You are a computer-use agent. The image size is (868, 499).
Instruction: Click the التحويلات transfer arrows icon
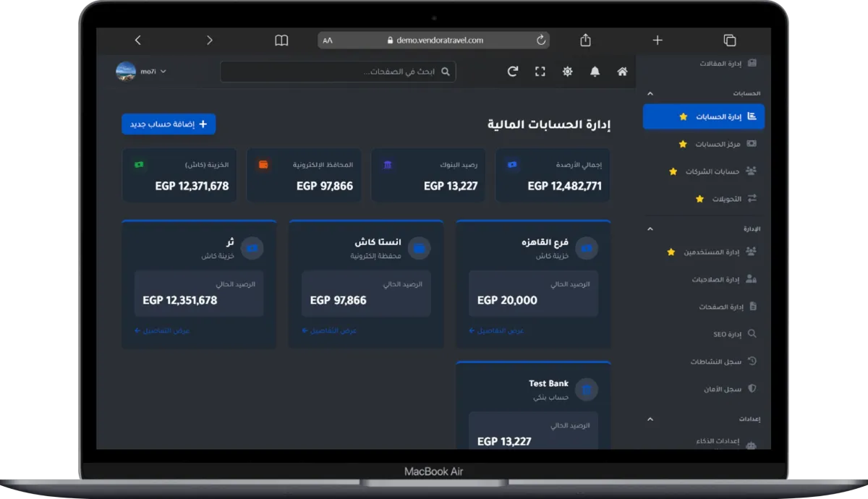(752, 198)
